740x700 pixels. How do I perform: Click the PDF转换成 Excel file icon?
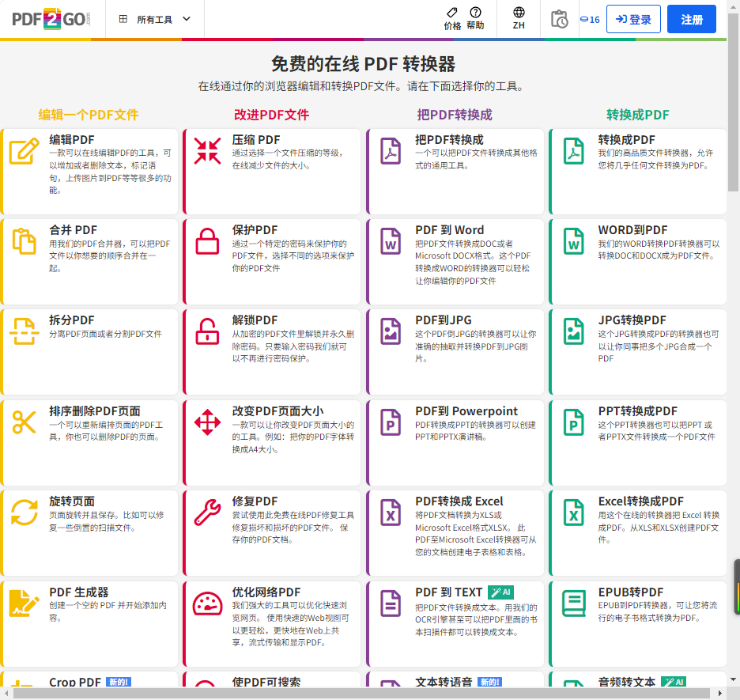click(x=391, y=512)
